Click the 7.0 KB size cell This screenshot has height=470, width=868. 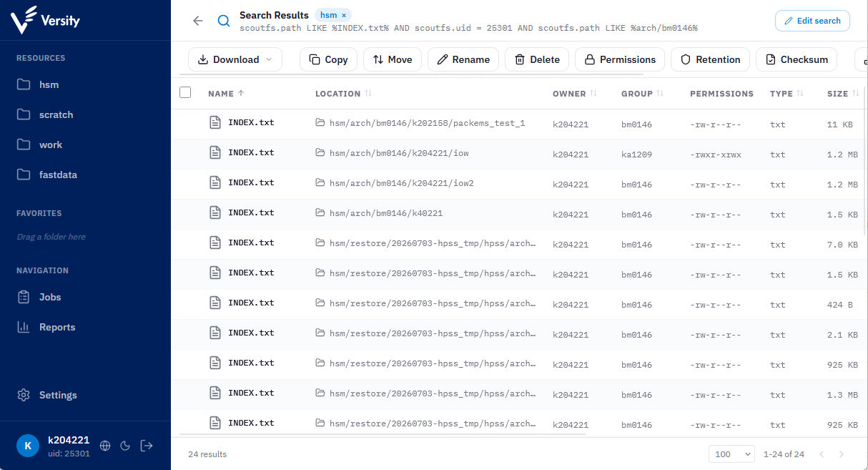click(x=842, y=245)
